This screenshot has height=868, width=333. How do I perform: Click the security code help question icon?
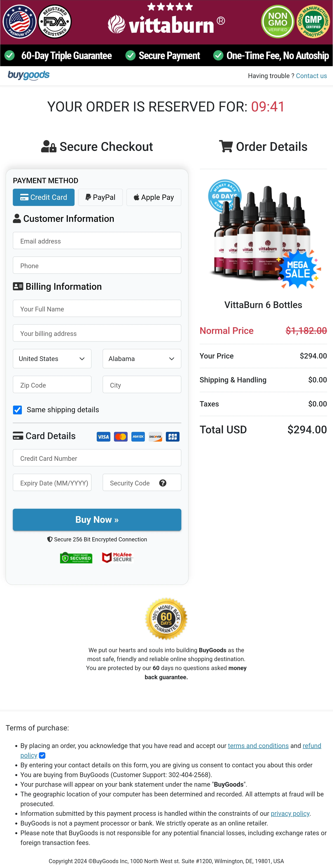point(163,483)
